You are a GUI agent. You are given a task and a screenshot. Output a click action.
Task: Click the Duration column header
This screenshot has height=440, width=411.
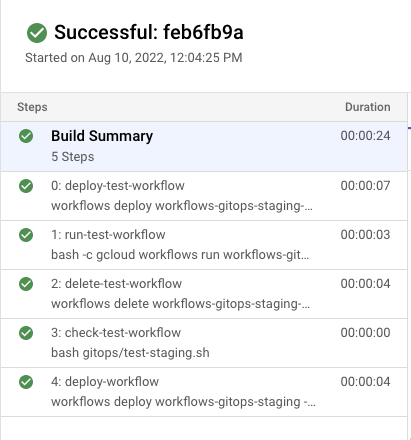pos(368,107)
